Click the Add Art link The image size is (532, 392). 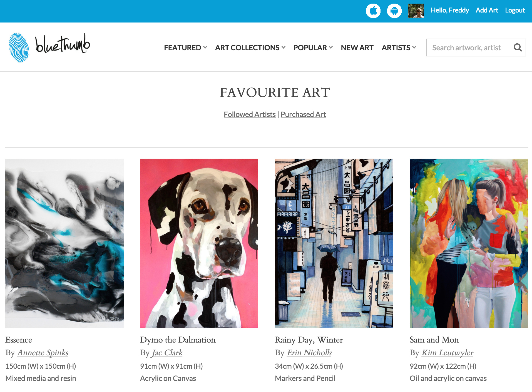coord(487,10)
